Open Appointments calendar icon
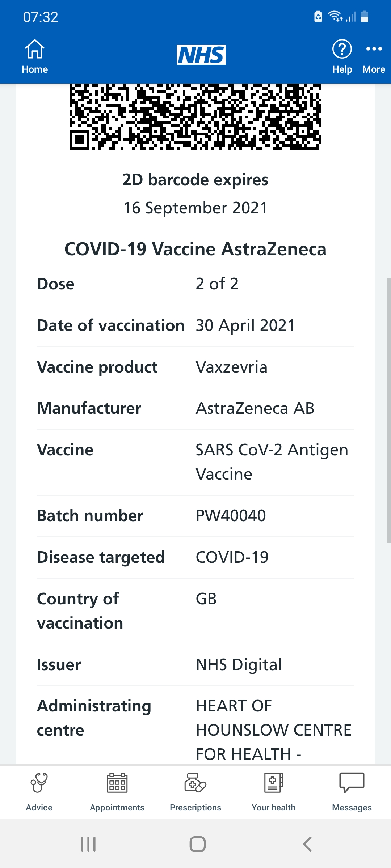391x868 pixels. click(x=117, y=783)
